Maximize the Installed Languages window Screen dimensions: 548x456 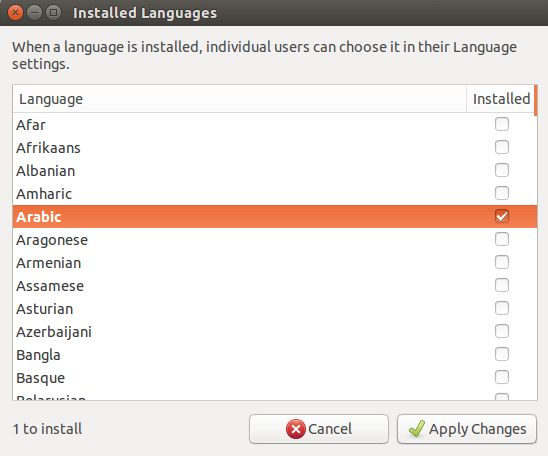(53, 13)
